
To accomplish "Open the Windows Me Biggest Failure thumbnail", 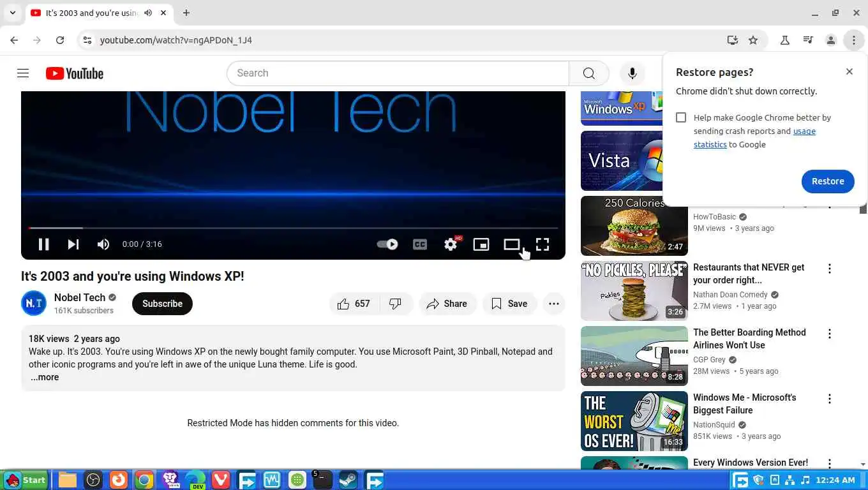I will point(634,421).
